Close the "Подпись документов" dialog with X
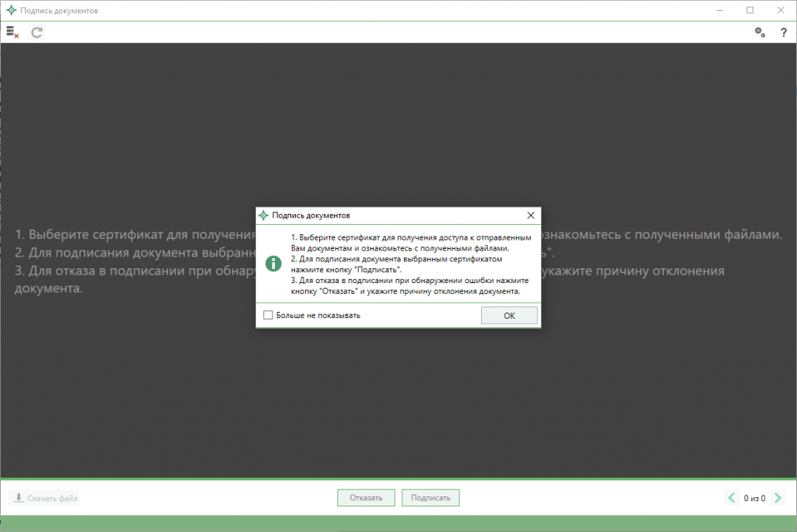The width and height of the screenshot is (797, 532). (531, 215)
